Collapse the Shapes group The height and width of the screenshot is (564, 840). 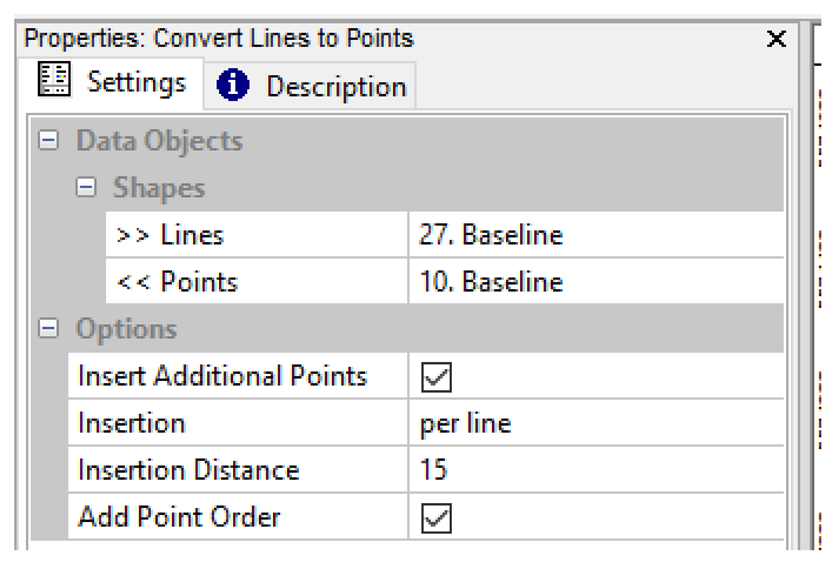(x=86, y=188)
